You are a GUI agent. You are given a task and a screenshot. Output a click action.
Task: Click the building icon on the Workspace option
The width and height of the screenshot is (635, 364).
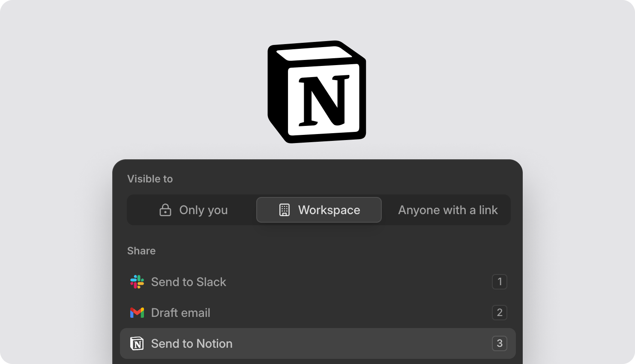[285, 210]
